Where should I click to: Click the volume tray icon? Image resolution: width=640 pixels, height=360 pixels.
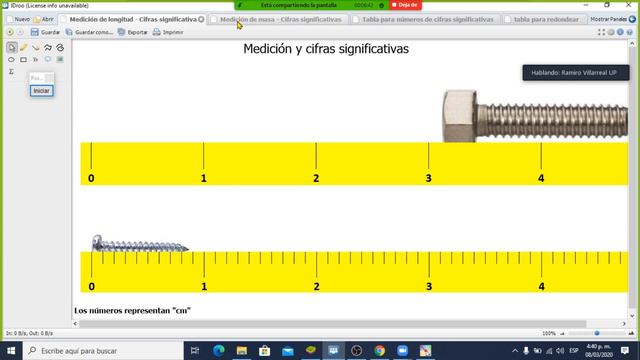point(560,351)
